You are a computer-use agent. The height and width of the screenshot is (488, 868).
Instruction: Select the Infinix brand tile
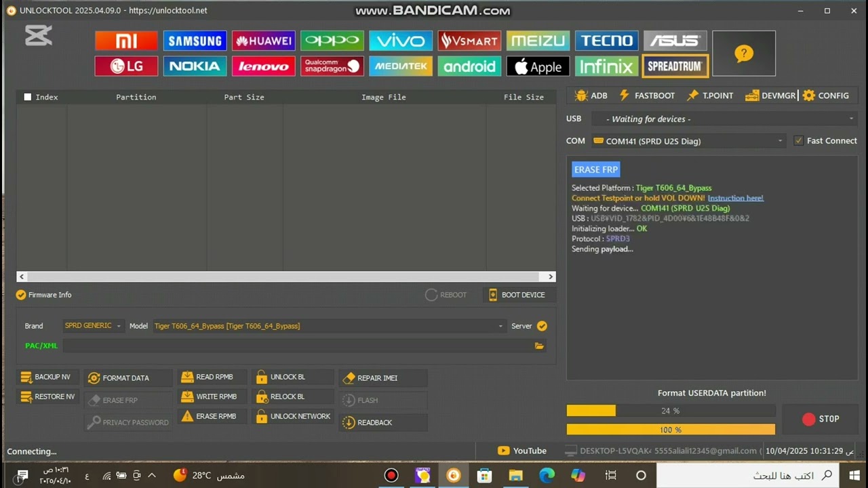(607, 66)
